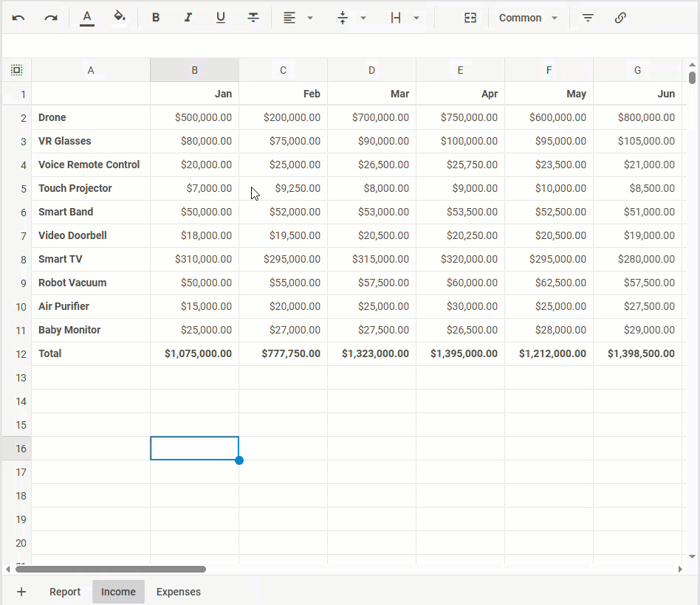The image size is (700, 605).
Task: Click the cell borders icon
Action: (396, 18)
